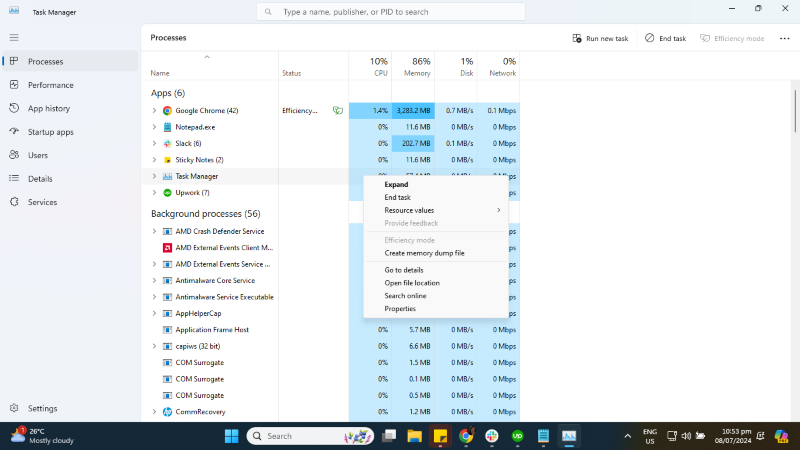Open Slack from taskbar
Image resolution: width=800 pixels, height=450 pixels.
492,436
